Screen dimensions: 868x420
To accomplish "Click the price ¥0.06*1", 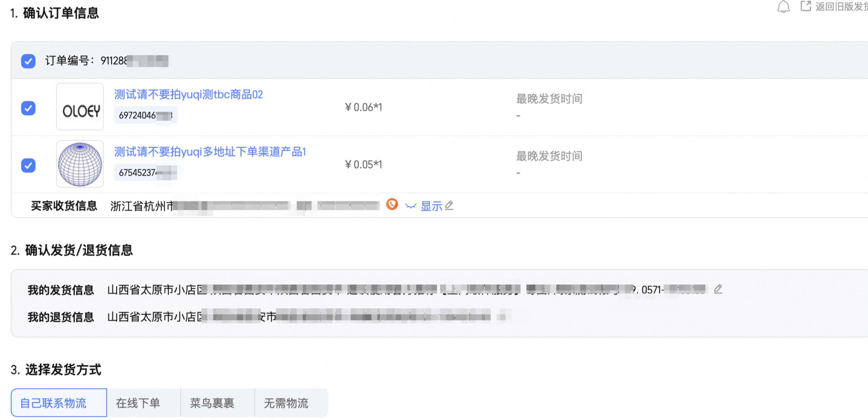I will tap(364, 107).
